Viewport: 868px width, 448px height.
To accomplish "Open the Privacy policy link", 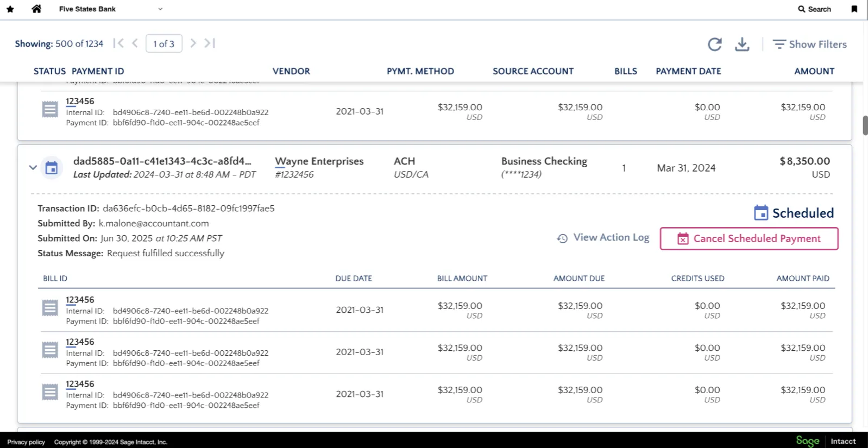I will coord(26,442).
